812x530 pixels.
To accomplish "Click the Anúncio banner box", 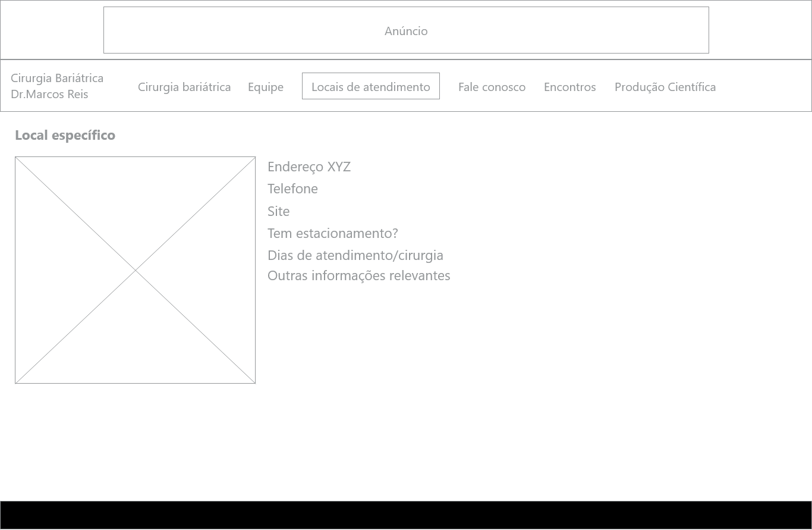I will pos(406,30).
